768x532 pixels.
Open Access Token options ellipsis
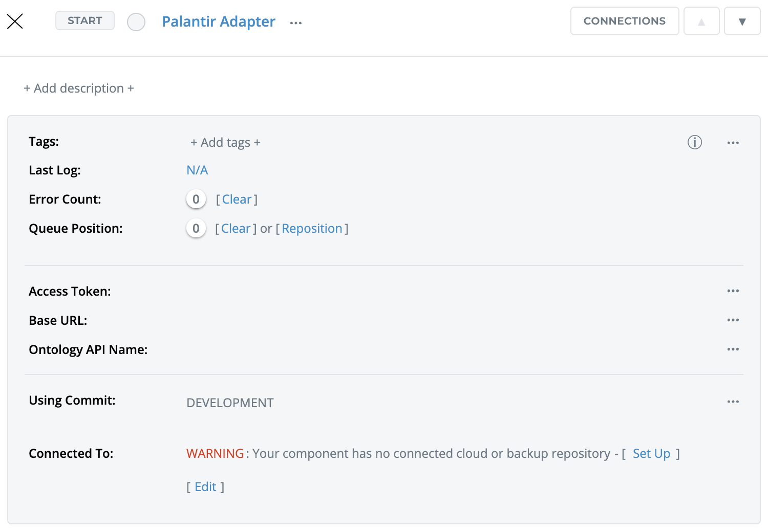coord(733,291)
